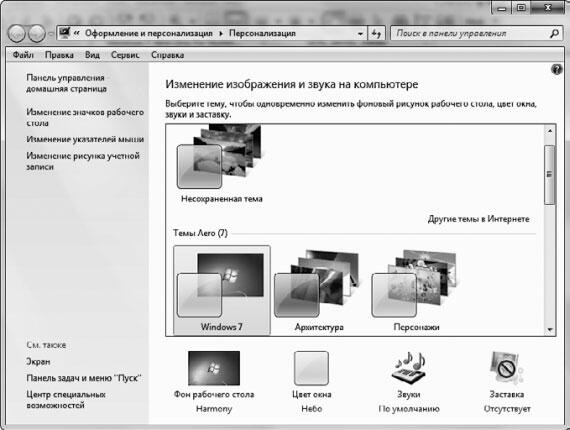Expand the address bar history dropdown arrow

click(360, 34)
